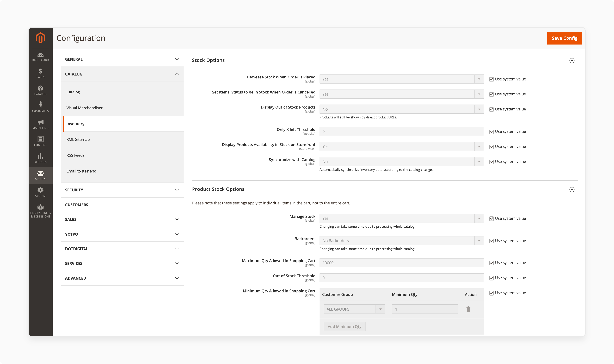Expand the SECURITY configuration section
The width and height of the screenshot is (614, 364).
click(122, 190)
